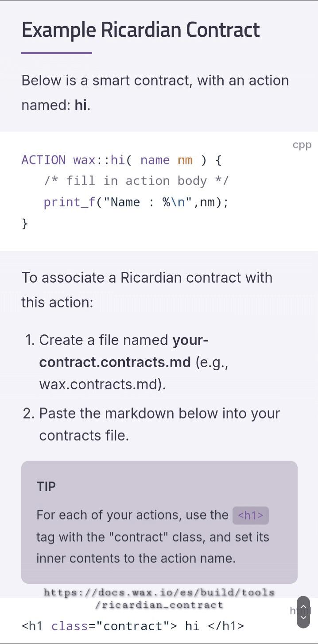Click the inline <h1> code tag
This screenshot has width=318, height=644.
pyautogui.click(x=251, y=515)
